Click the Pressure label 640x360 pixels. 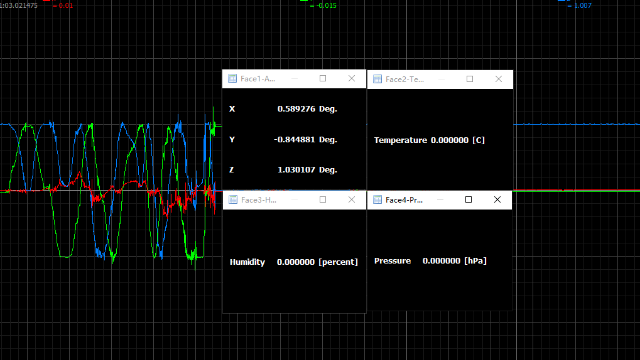point(393,261)
